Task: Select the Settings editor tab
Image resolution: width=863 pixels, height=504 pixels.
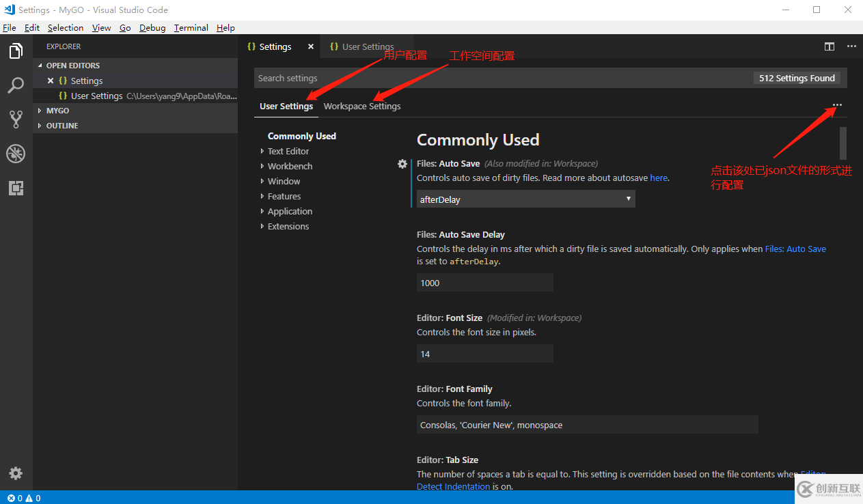Action: tap(279, 46)
